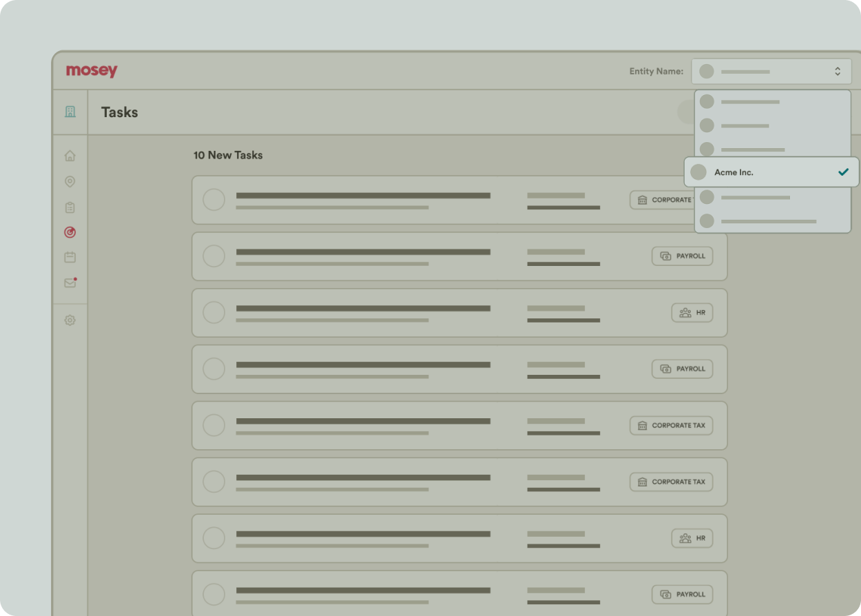Open the building entity icon in sidebar
The width and height of the screenshot is (861, 616).
point(70,112)
